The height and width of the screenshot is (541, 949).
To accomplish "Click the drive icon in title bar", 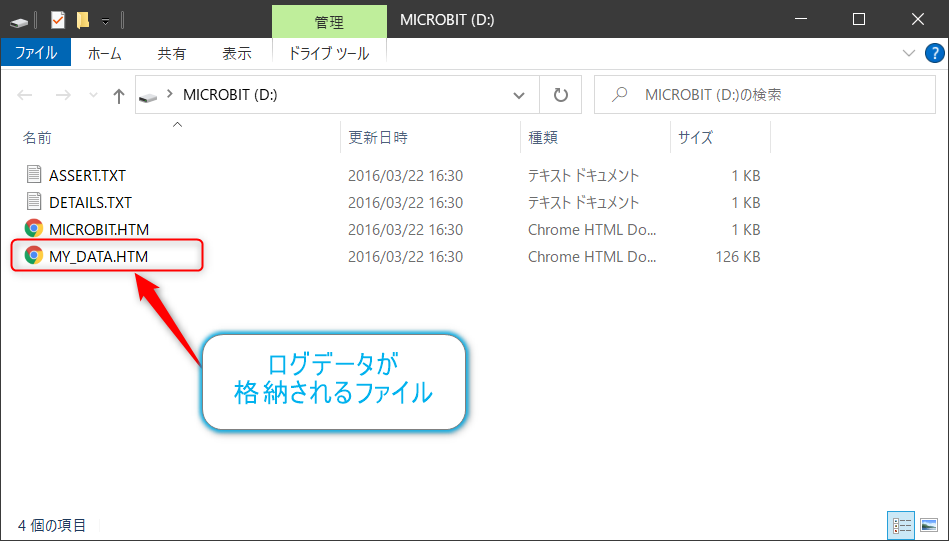I will tap(19, 22).
